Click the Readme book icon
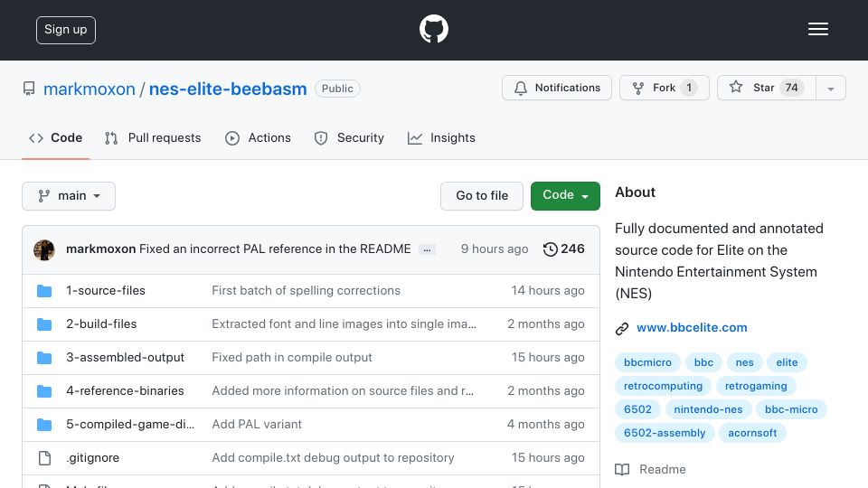This screenshot has height=488, width=868. pyautogui.click(x=622, y=470)
